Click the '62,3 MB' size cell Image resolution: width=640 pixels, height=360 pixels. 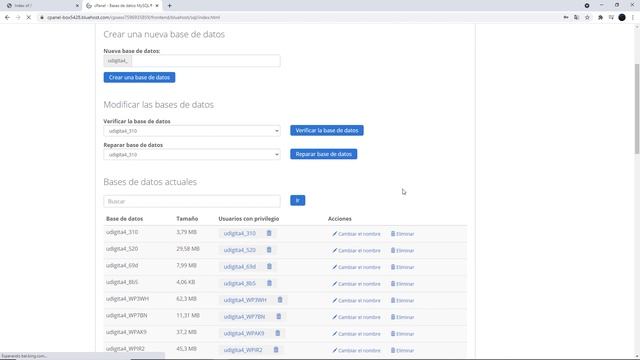click(x=187, y=299)
